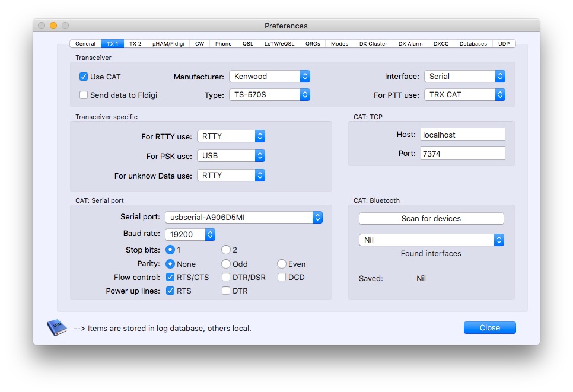This screenshot has width=573, height=392.
Task: Click the Host text field
Action: tap(462, 135)
